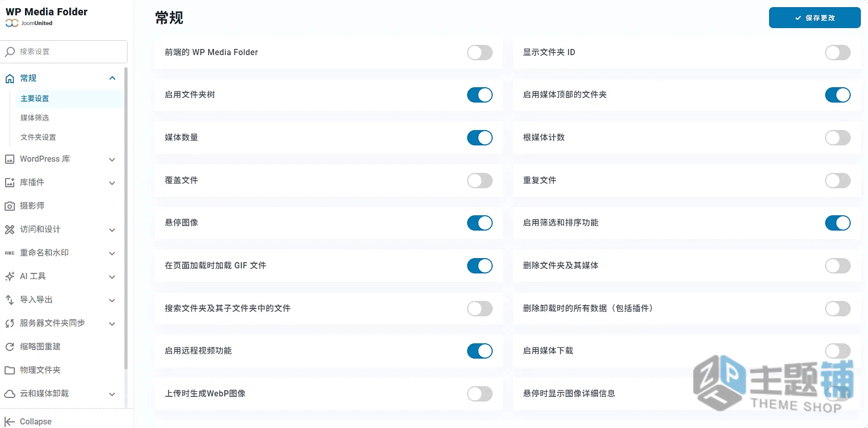Click the search magnifier icon in sidebar
The width and height of the screenshot is (868, 428).
10,52
